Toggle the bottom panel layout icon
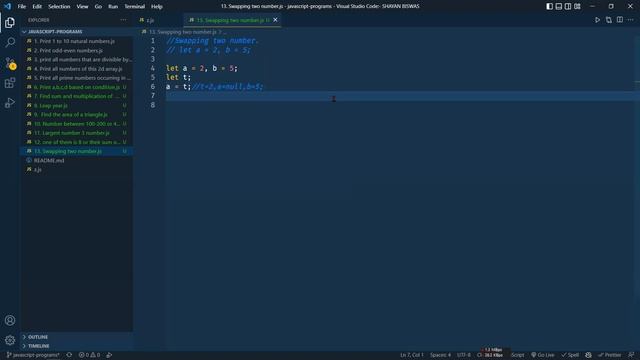 [x=559, y=6]
